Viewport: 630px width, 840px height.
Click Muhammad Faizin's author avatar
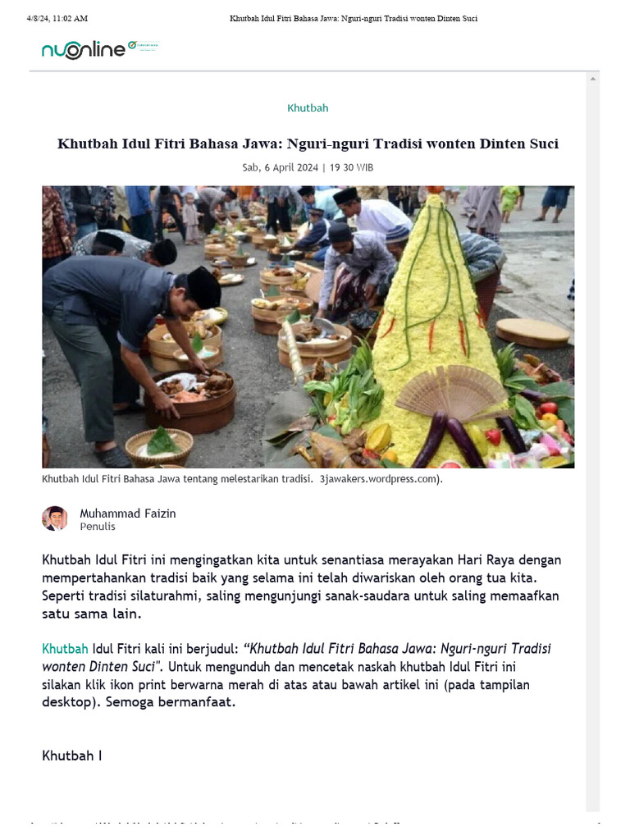[x=55, y=518]
